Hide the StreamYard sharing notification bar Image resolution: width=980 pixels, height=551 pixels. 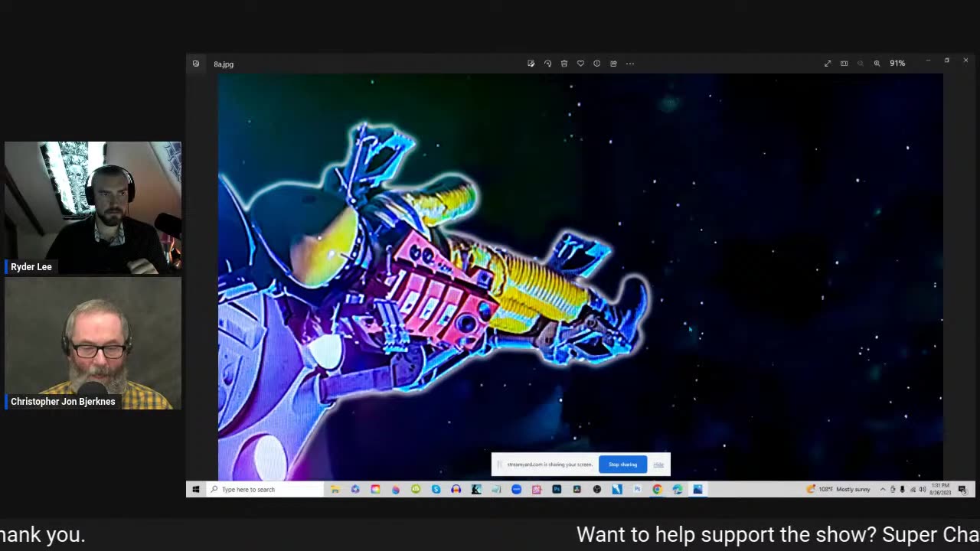[658, 465]
